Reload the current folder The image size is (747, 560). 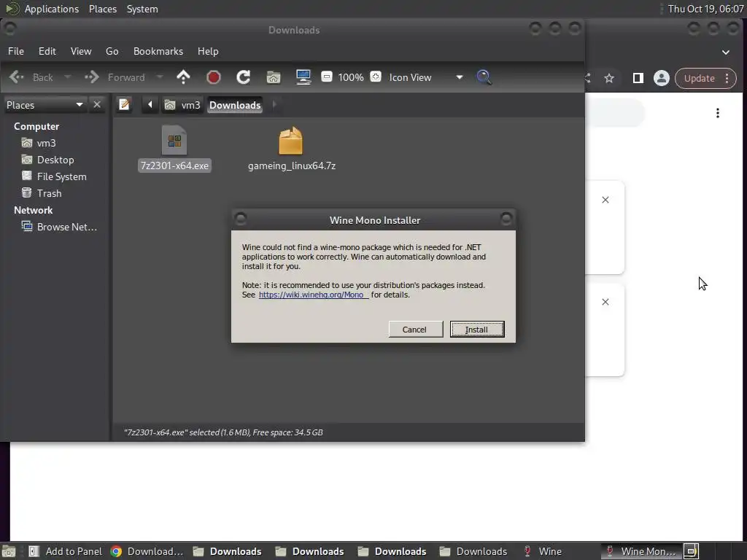[x=244, y=77]
